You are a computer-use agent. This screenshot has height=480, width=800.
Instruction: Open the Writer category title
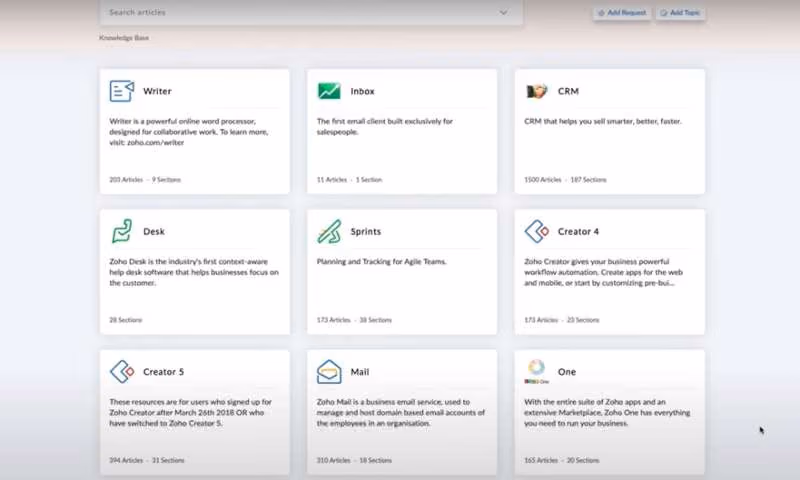[157, 91]
